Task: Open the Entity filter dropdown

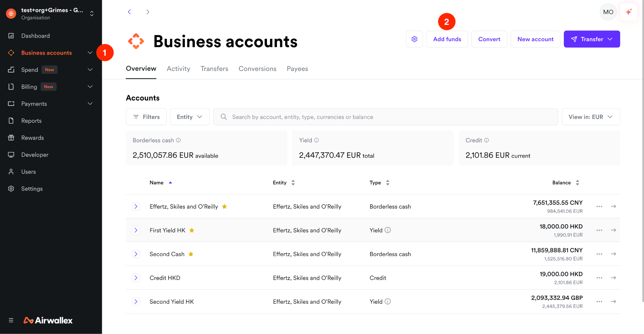Action: pos(190,117)
